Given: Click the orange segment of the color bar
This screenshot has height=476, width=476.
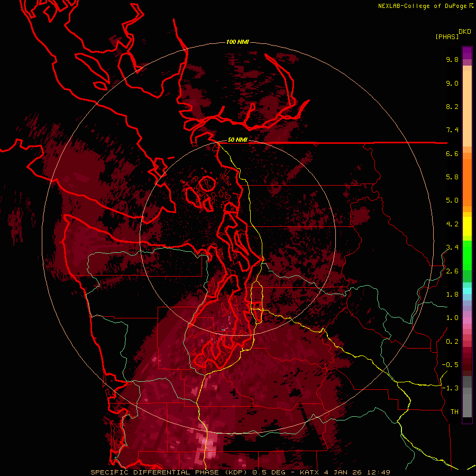Looking at the screenshot, I should 467,183.
